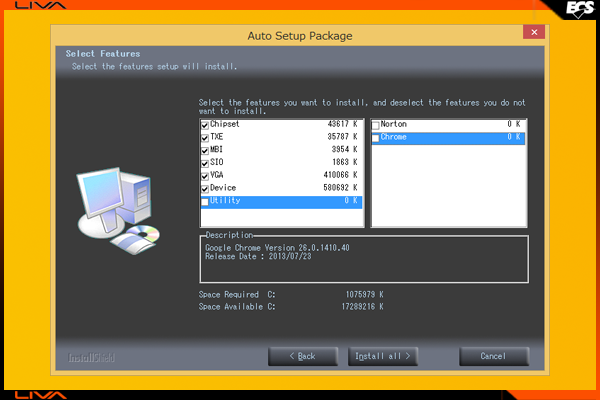Click the Install all button
The width and height of the screenshot is (600, 400).
coord(383,356)
